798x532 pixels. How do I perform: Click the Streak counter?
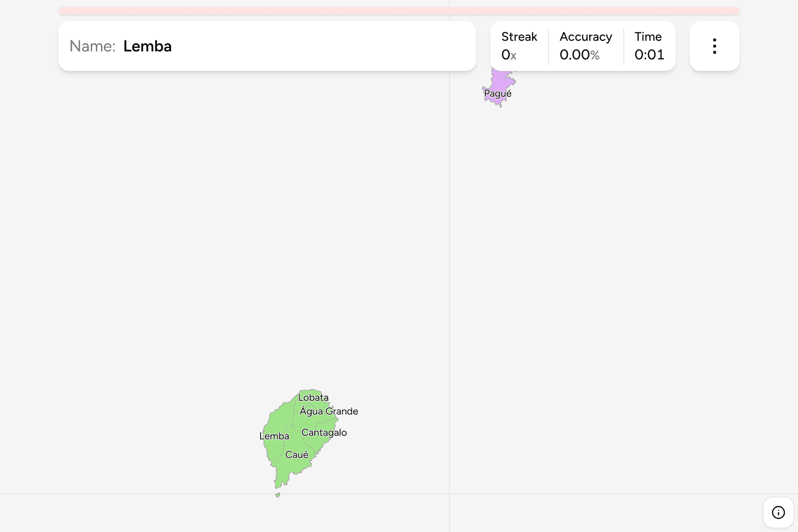coord(519,46)
